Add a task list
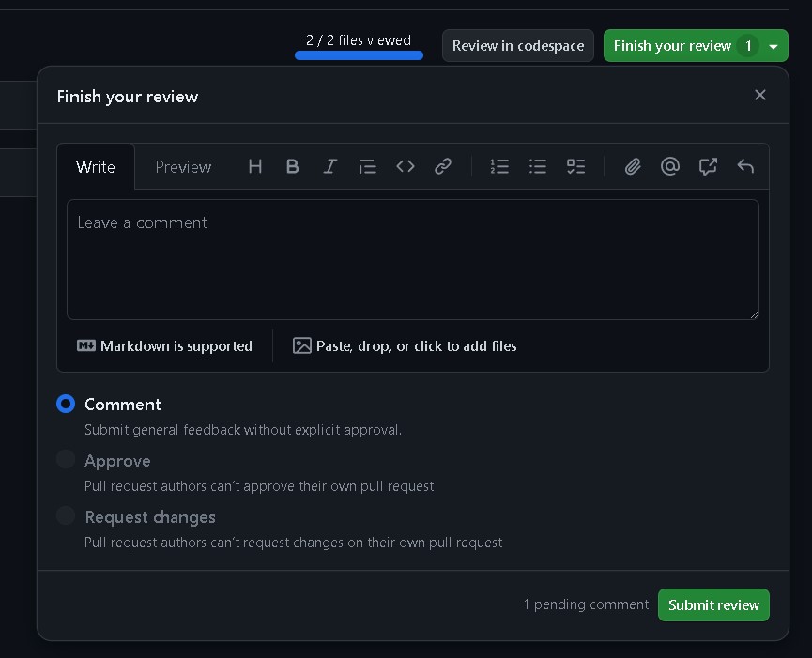The height and width of the screenshot is (658, 812). click(x=575, y=166)
